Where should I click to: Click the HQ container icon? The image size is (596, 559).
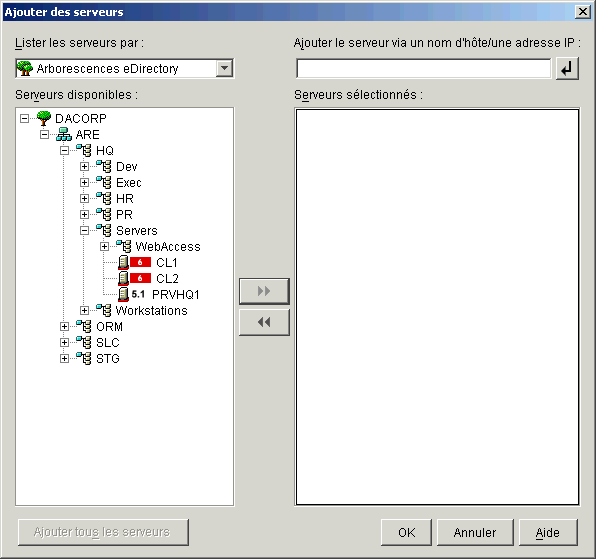(84, 150)
